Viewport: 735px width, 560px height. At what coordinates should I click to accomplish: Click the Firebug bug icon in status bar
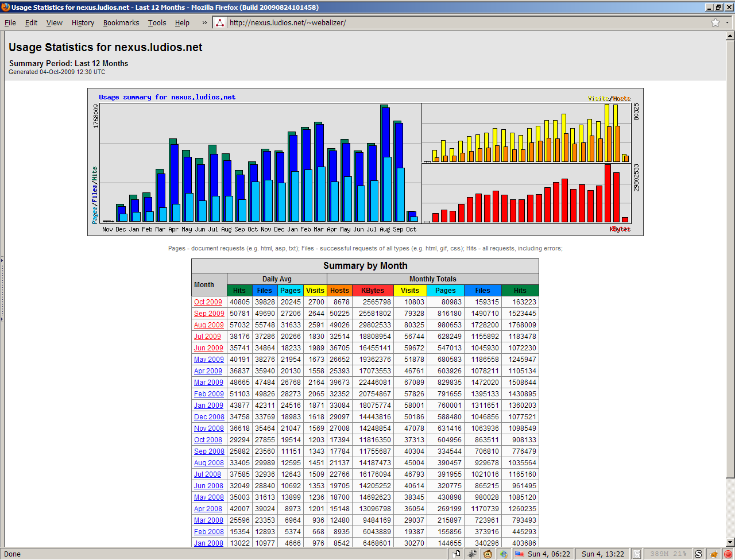coord(472,554)
